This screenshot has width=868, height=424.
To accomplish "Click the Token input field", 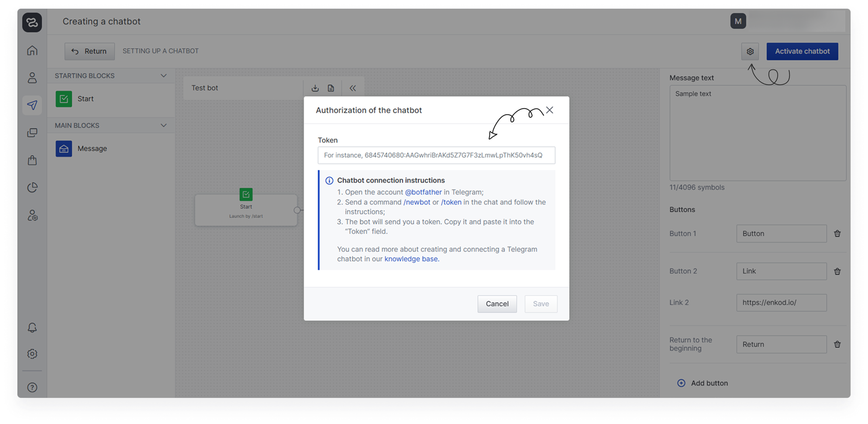I will coord(436,155).
